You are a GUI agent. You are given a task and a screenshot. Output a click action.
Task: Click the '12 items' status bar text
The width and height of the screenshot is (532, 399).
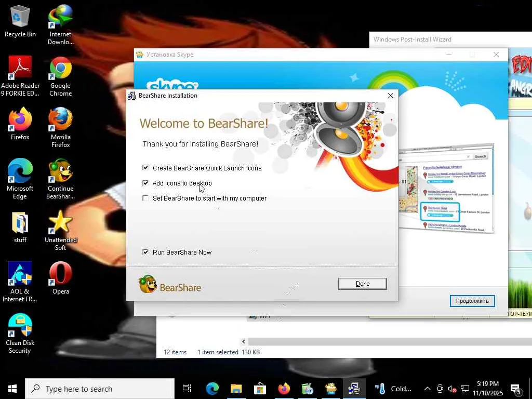[x=175, y=352]
